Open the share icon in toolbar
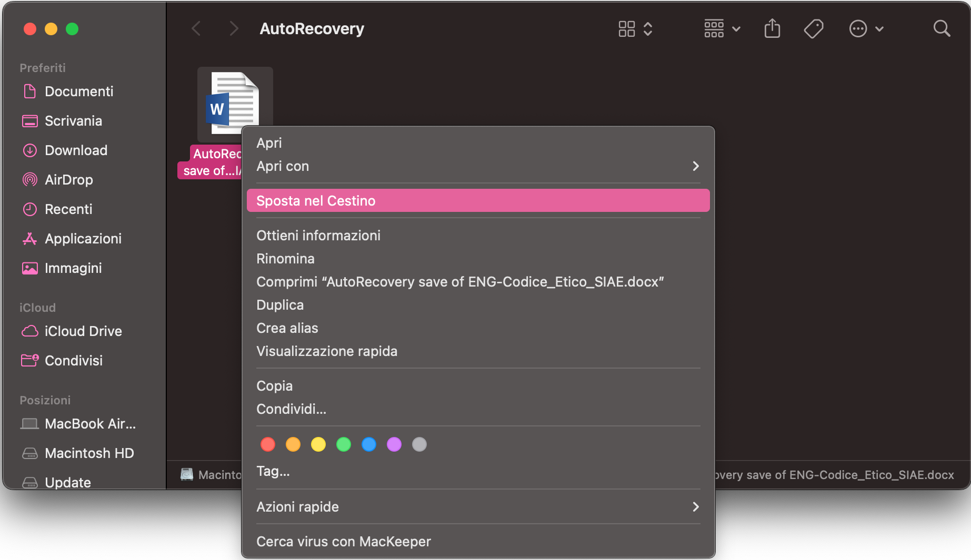The image size is (971, 560). tap(772, 28)
